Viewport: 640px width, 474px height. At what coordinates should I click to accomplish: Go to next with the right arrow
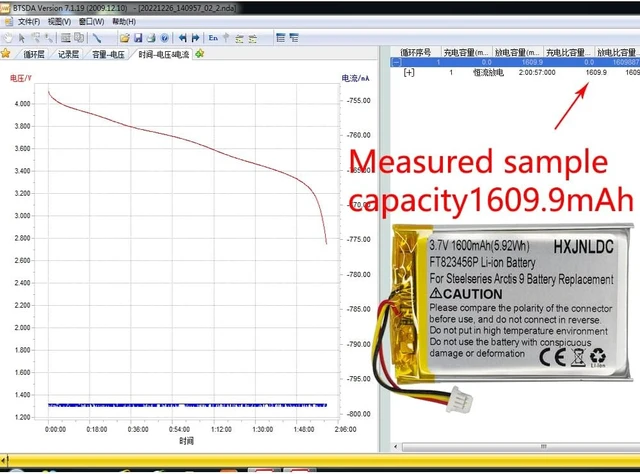196,38
